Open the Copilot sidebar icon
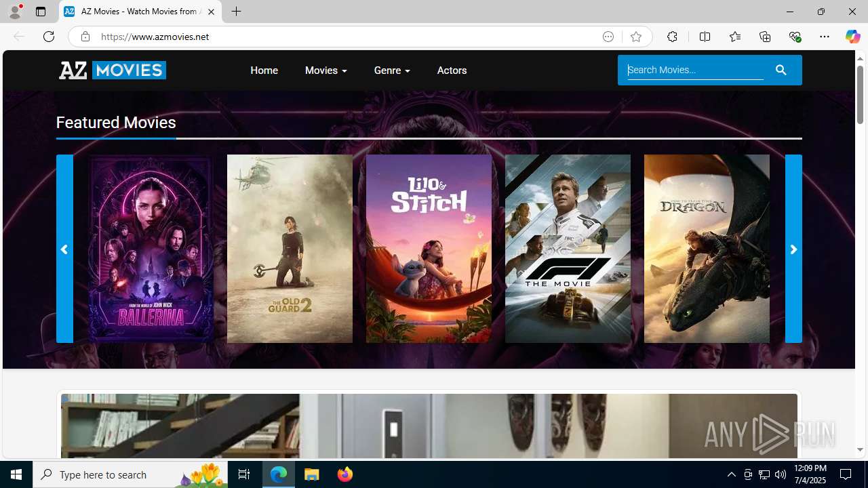 point(852,37)
